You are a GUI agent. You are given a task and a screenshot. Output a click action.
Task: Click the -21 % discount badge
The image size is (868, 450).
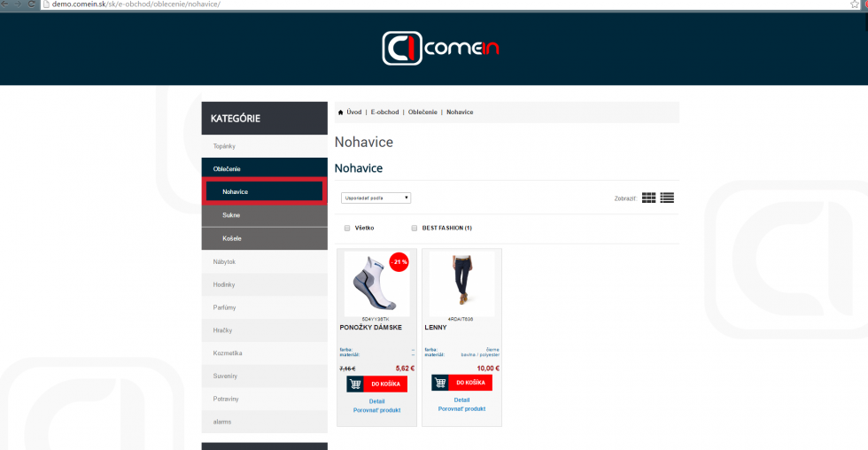click(399, 262)
